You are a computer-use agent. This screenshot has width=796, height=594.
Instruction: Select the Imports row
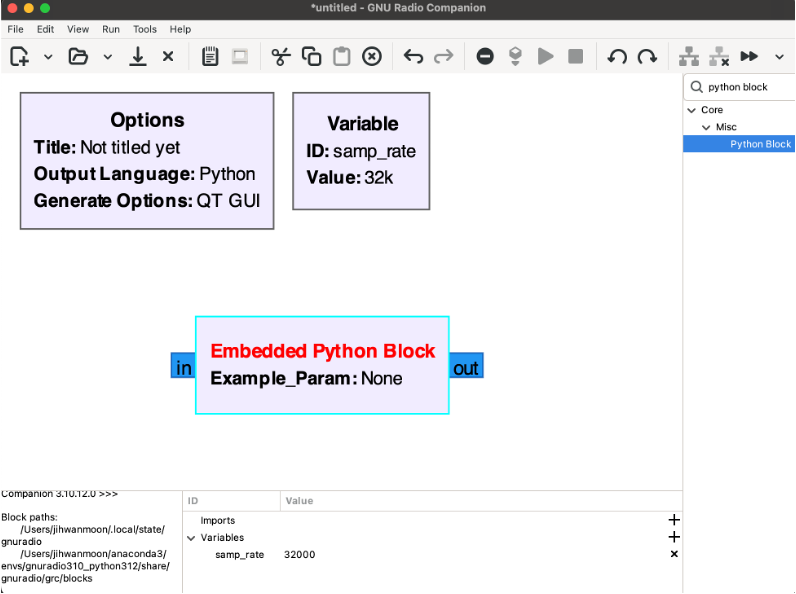[x=433, y=520]
